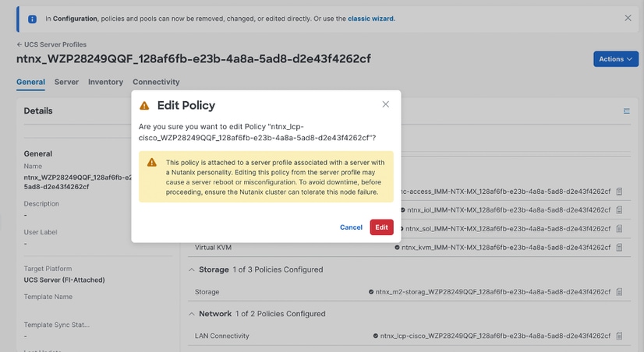Image resolution: width=644 pixels, height=352 pixels.
Task: Click UCS Server (FI-Attached) target platform value
Action: coord(65,280)
